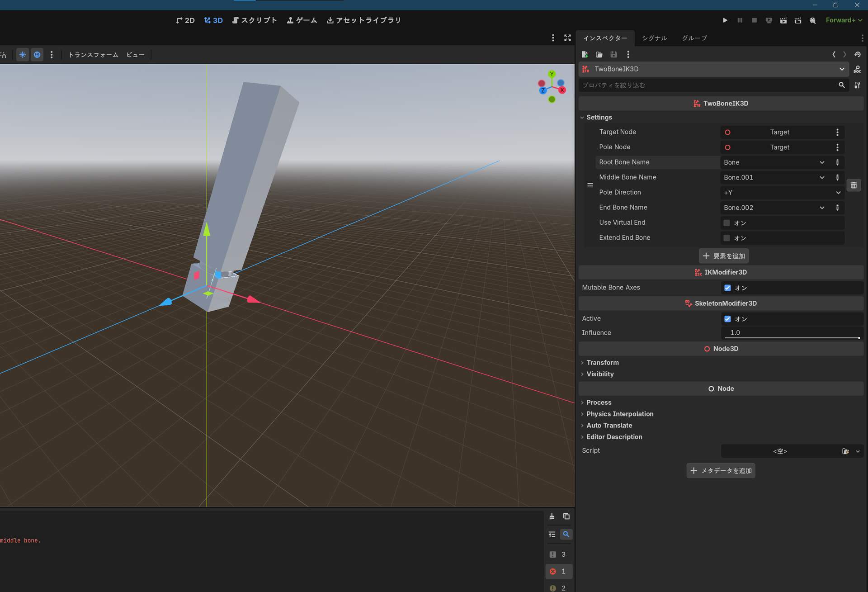Image resolution: width=868 pixels, height=592 pixels.
Task: Uncheck the Mutable Bone Axes checkbox
Action: pyautogui.click(x=727, y=288)
